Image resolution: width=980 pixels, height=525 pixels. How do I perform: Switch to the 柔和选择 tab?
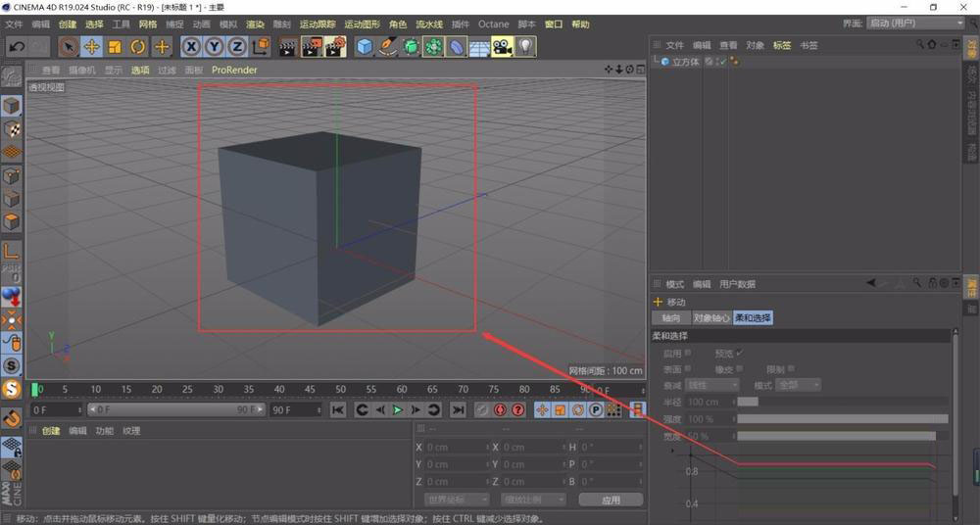753,318
